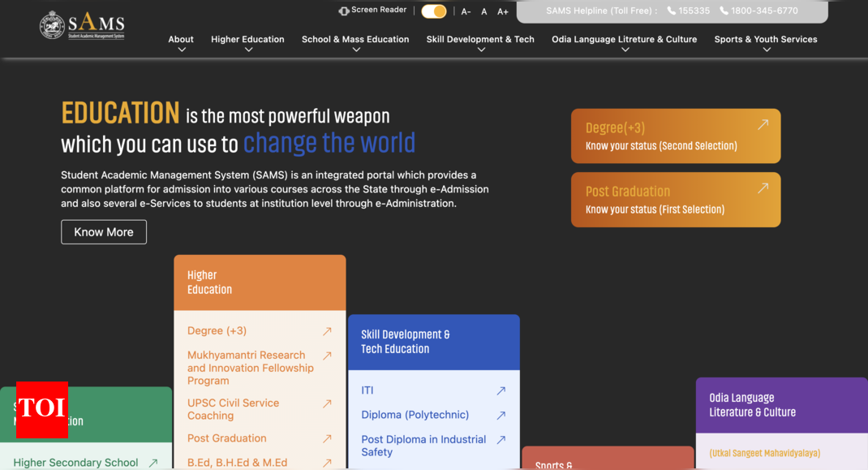Click the Screen Reader icon
The image size is (868, 470).
344,11
